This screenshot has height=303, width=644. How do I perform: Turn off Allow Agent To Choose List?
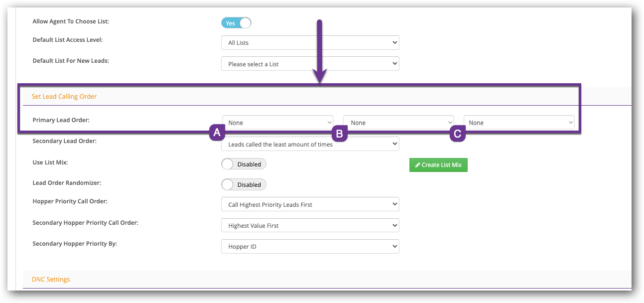tap(236, 23)
